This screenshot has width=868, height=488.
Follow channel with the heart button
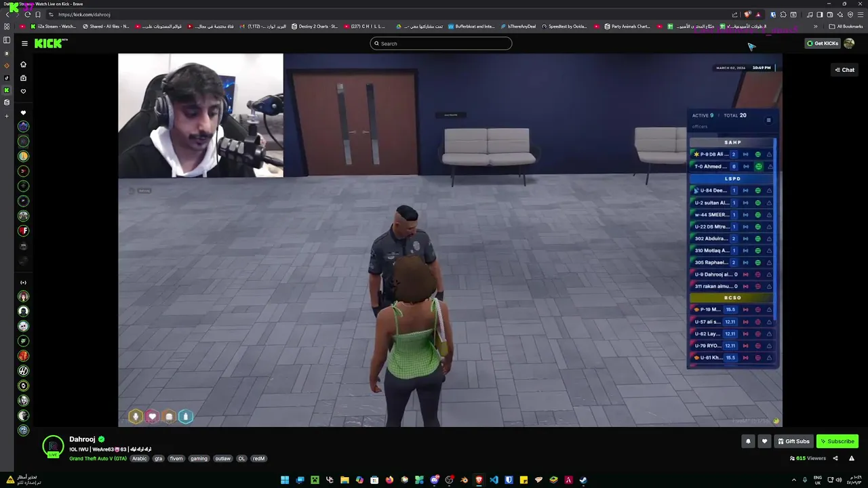click(764, 441)
